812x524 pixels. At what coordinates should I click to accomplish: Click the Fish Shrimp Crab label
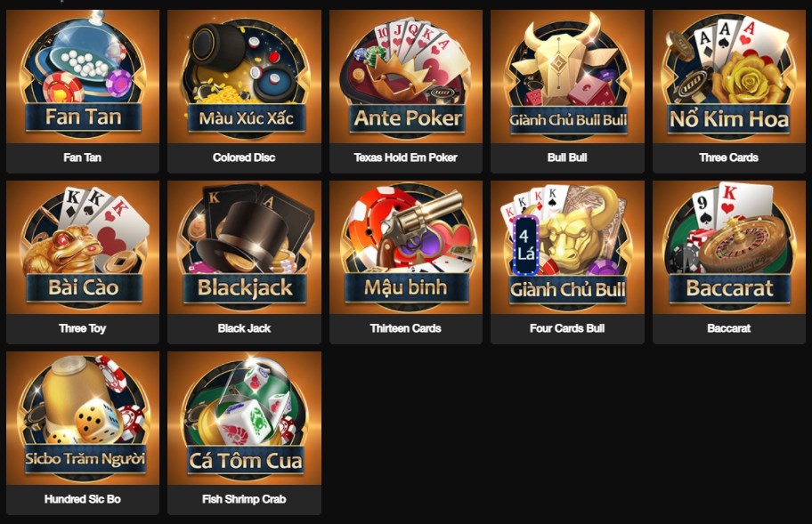[x=244, y=499]
